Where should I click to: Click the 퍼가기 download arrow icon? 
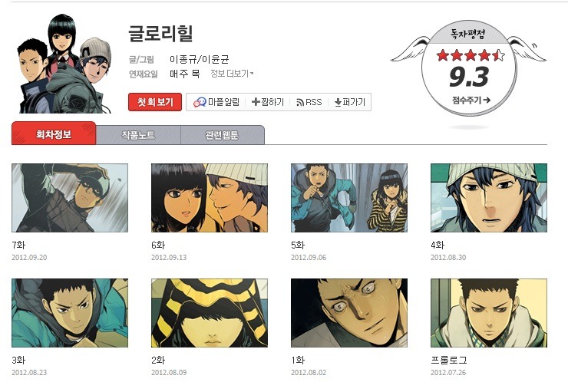[x=338, y=103]
